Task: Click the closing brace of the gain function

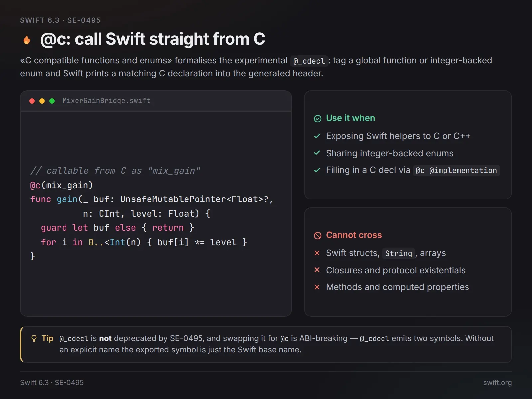Action: [32, 256]
